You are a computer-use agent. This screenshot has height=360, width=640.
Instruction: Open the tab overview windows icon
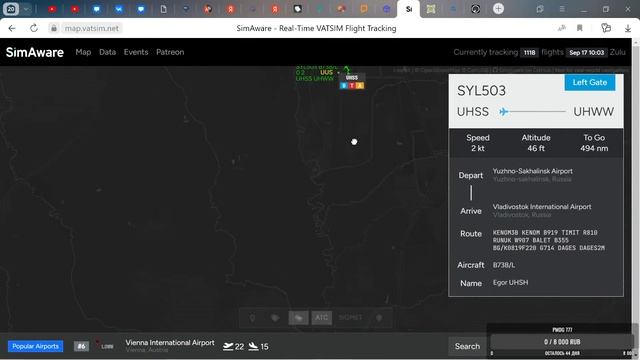tap(540, 9)
